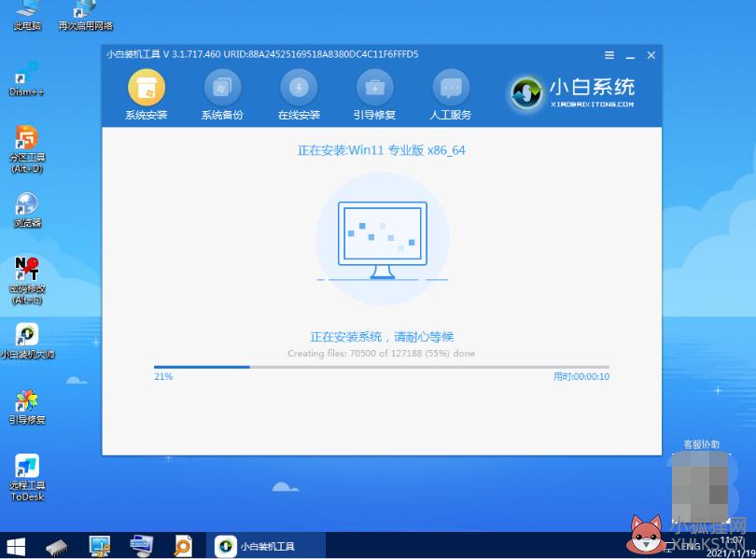Screen dimensions: 756x559
Task: Select the 系统安装 icon tab
Action: (x=147, y=95)
